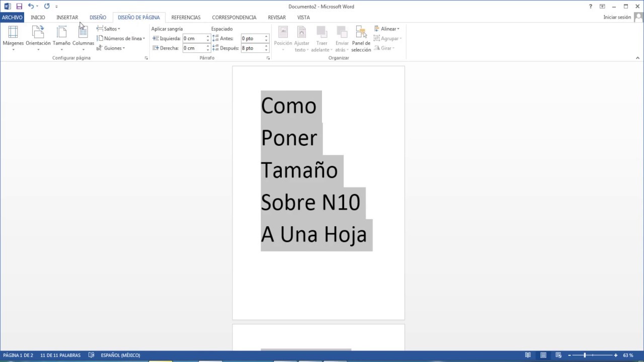Switch to the INSERTAR tab
The image size is (644, 362).
click(67, 17)
